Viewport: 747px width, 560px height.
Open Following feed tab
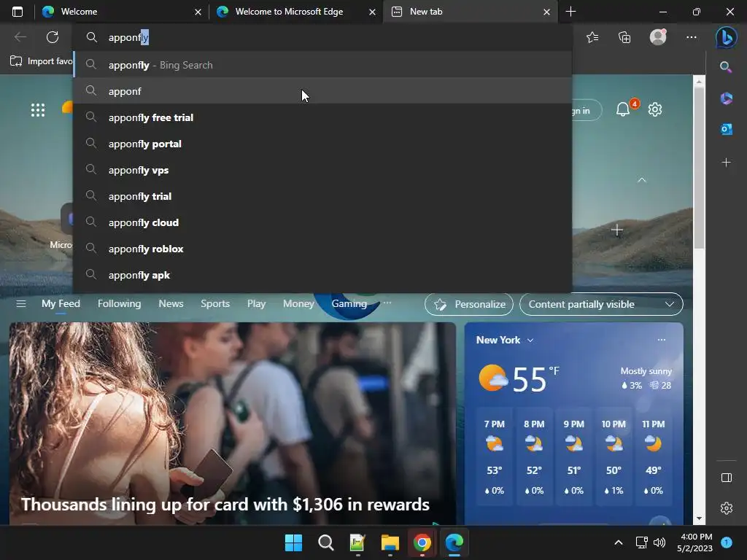[x=119, y=304]
